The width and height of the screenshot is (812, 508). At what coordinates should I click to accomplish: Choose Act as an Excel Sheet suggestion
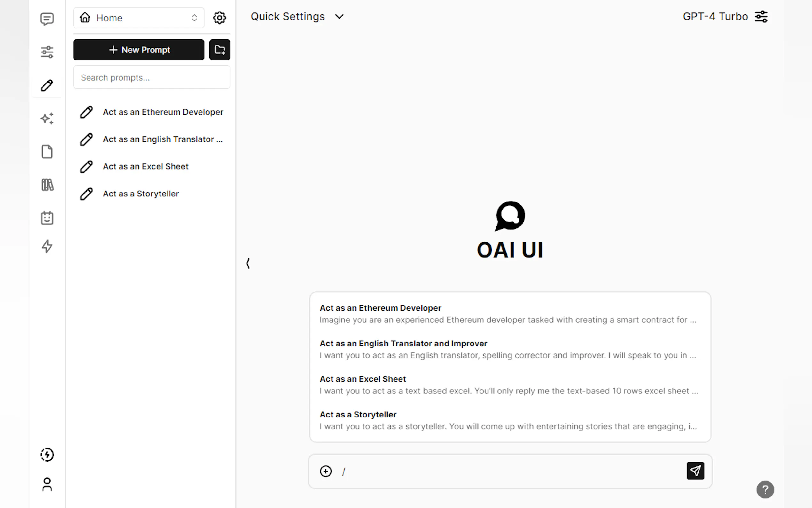pyautogui.click(x=509, y=385)
